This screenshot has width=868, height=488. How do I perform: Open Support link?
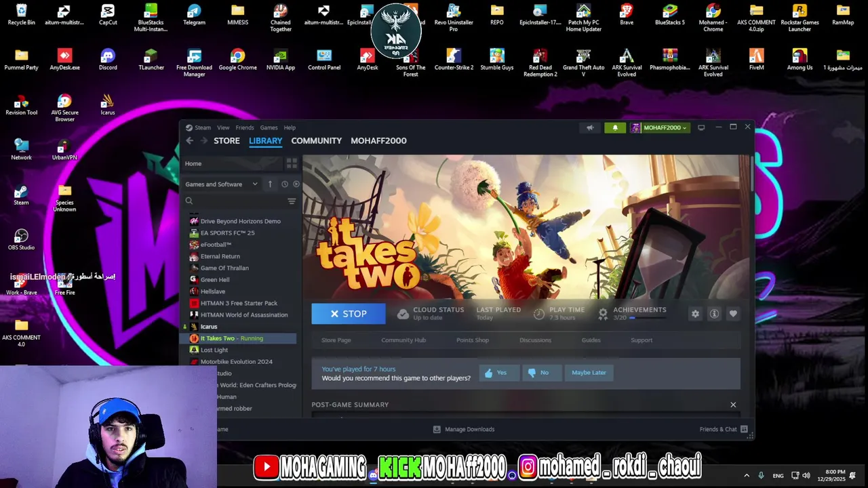[642, 340]
